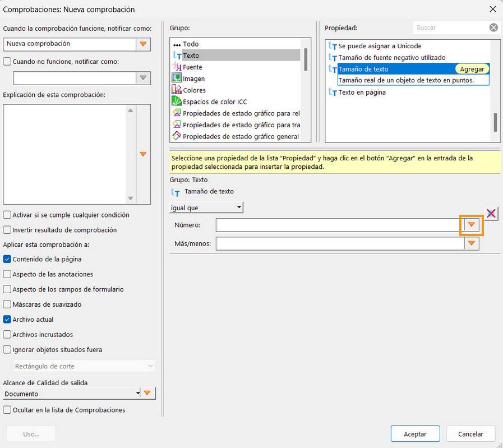The width and height of the screenshot is (503, 448).
Task: Open the igual que operator dropdown
Action: click(206, 208)
